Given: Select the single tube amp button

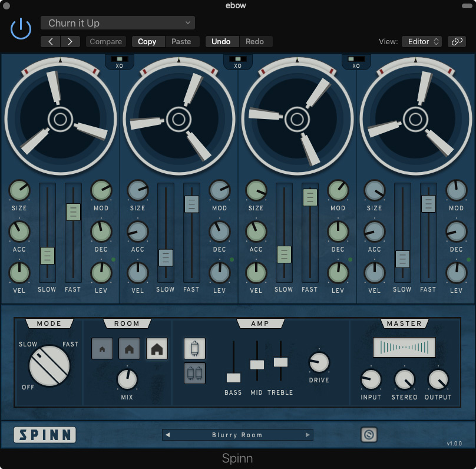Looking at the screenshot, I should coord(194,348).
